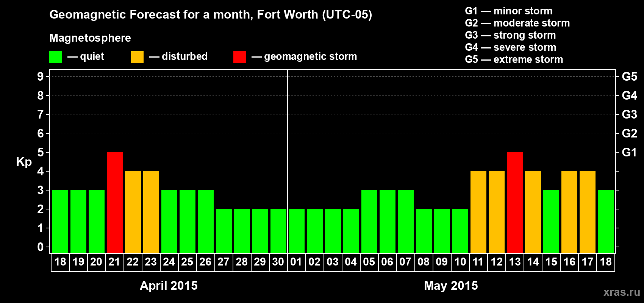
Task: Click the green quiet legend swatch
Action: (x=55, y=57)
